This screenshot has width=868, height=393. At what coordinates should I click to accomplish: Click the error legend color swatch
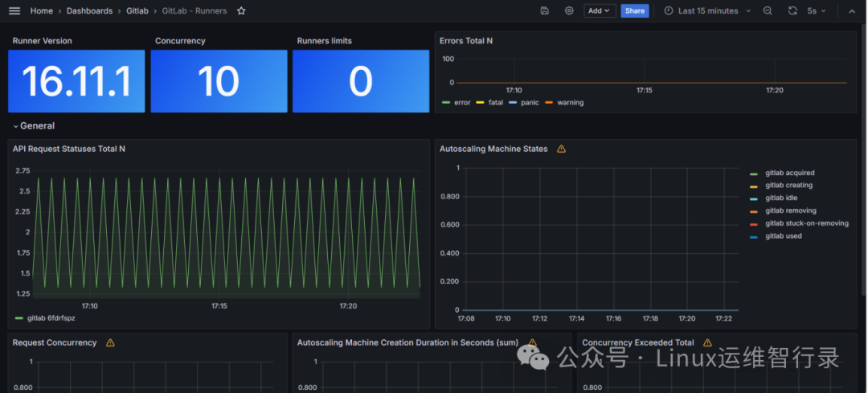coord(445,103)
